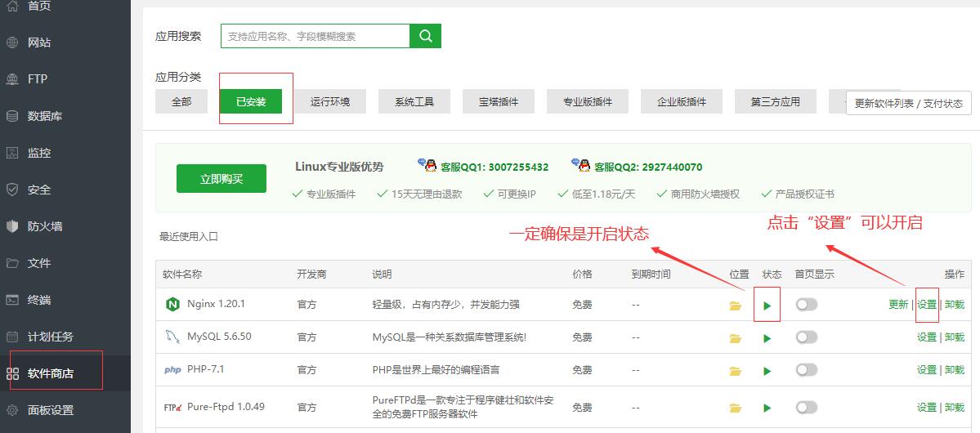Select the 已安装 category tab
Image resolution: width=980 pixels, height=433 pixels.
tap(251, 102)
